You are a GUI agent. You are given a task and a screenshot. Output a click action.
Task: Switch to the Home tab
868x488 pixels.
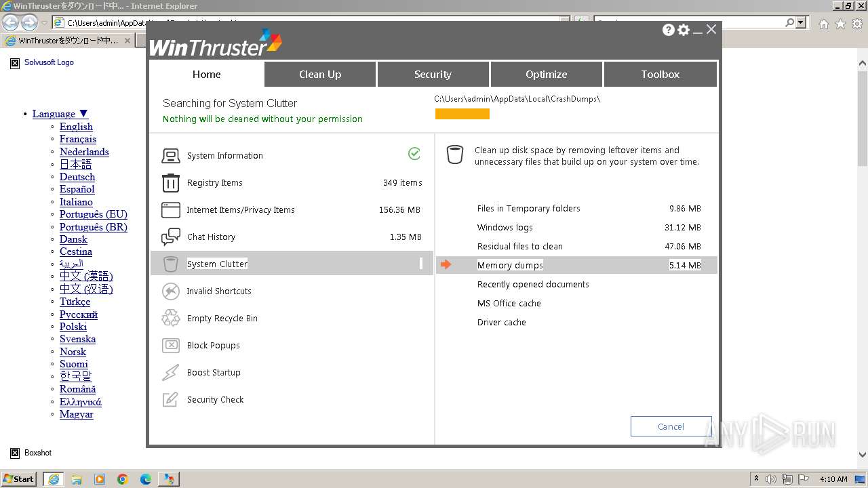(x=206, y=74)
